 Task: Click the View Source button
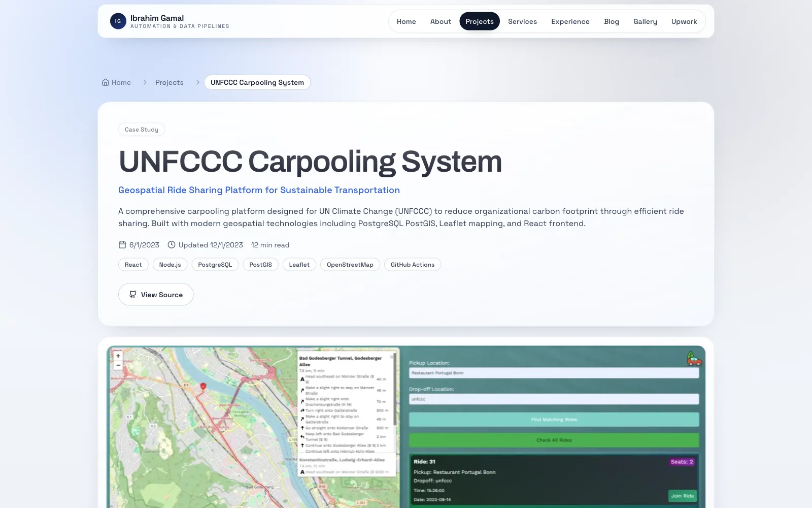click(x=155, y=295)
